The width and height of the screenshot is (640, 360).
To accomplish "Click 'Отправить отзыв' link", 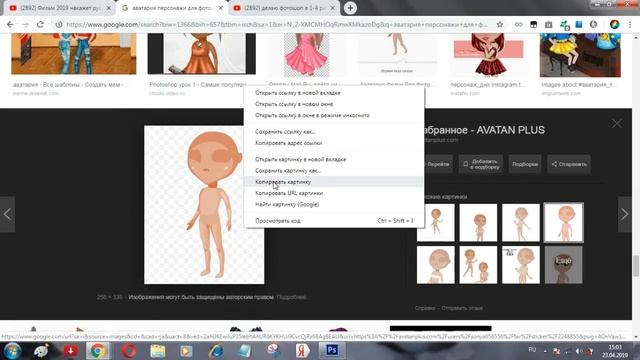I will [x=462, y=308].
